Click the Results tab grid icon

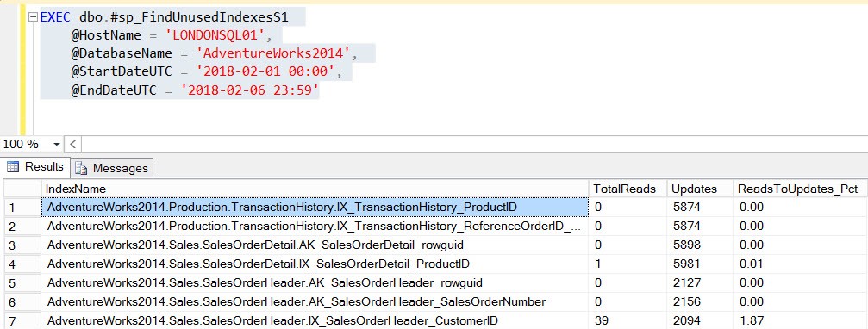[13, 167]
